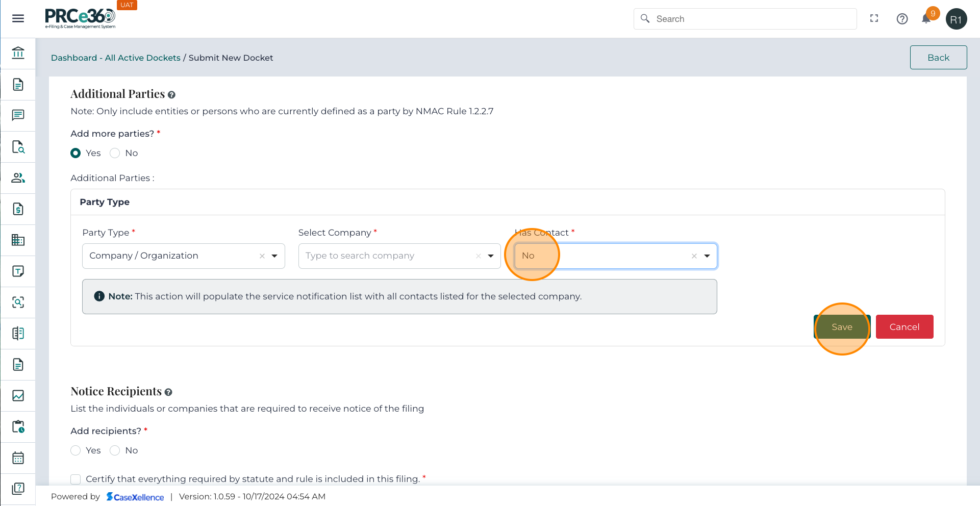Open the people/users sidebar icon

pyautogui.click(x=18, y=178)
